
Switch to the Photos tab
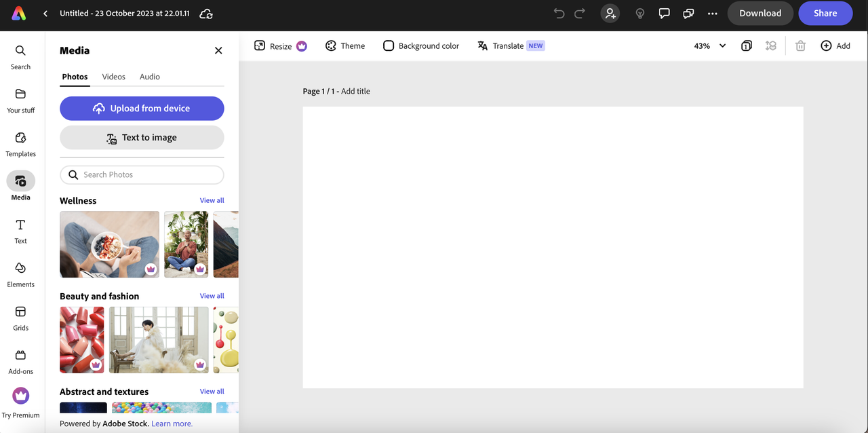pyautogui.click(x=75, y=77)
